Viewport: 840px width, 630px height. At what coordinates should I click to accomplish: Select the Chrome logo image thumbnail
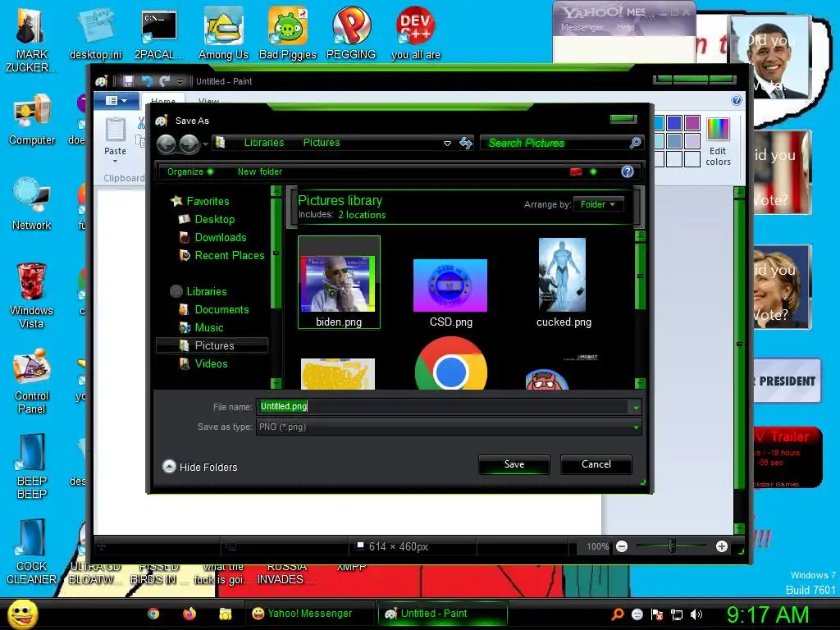coord(450,363)
